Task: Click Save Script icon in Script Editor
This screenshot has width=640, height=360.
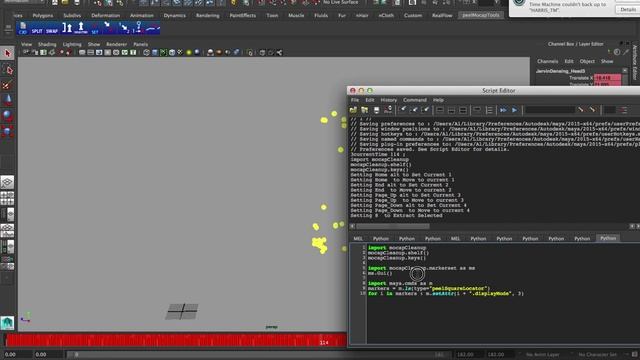Action: pos(376,110)
